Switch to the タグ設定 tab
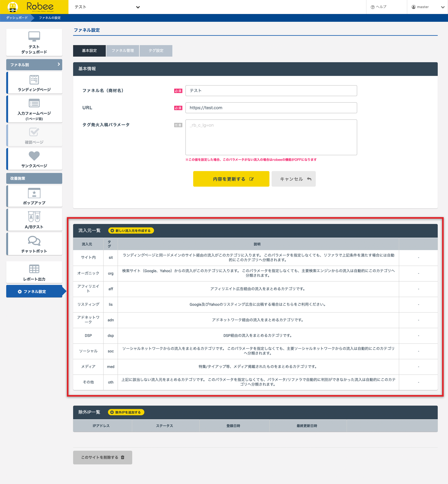Viewport: 448px width, 484px height. click(x=156, y=51)
